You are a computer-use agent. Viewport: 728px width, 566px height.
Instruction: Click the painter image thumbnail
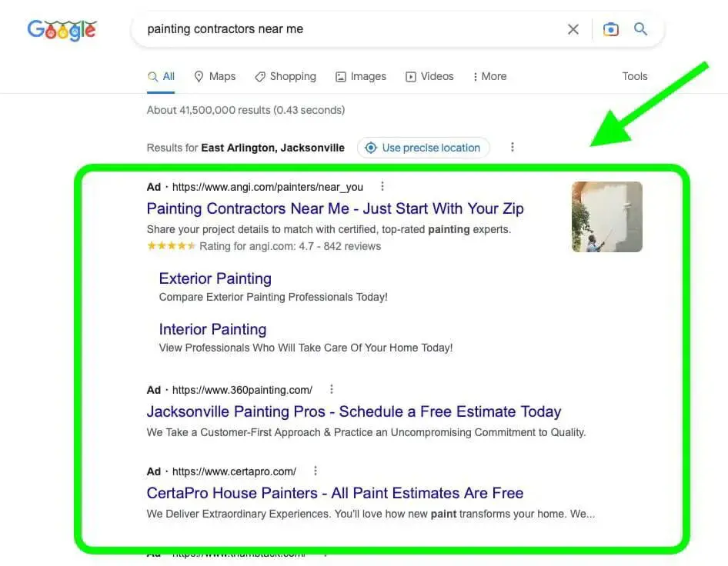click(x=606, y=217)
